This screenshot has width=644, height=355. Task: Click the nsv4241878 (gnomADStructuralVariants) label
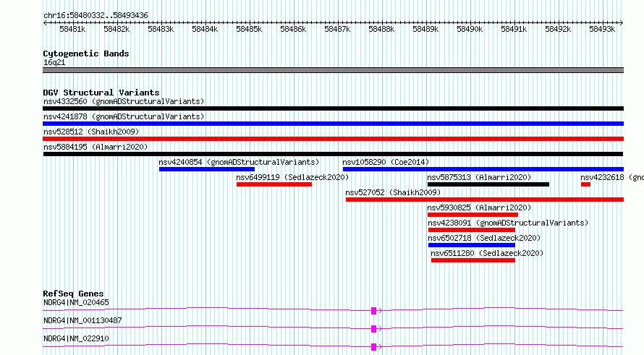click(124, 116)
